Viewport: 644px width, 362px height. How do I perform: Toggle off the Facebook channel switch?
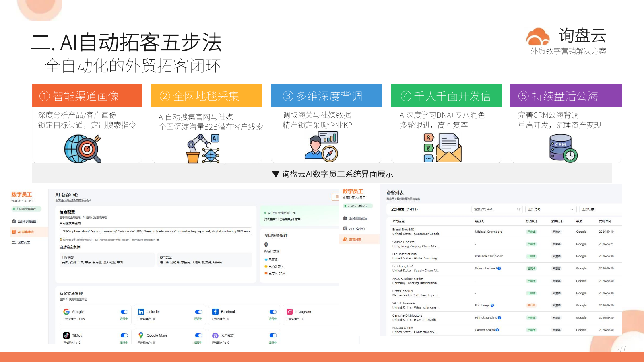[273, 312]
